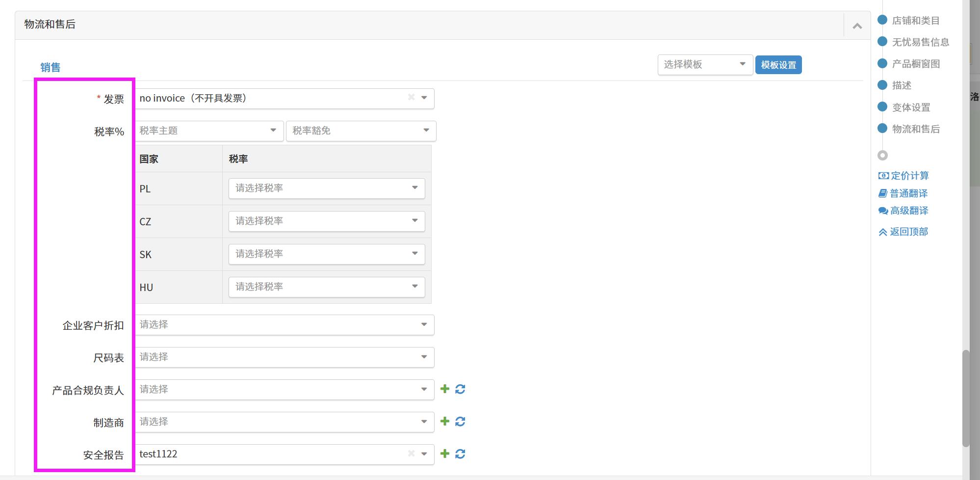Click the green plus beside 安全报告
This screenshot has height=480, width=980.
445,454
